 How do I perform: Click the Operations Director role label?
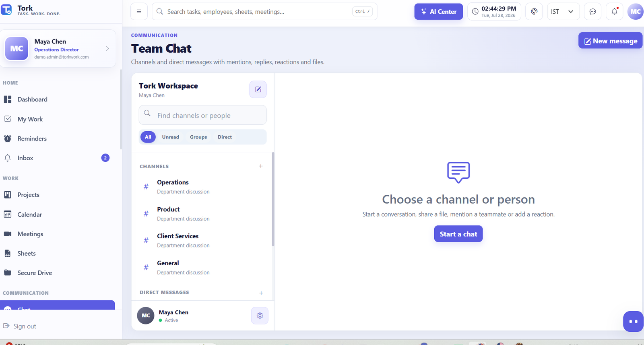(56, 50)
